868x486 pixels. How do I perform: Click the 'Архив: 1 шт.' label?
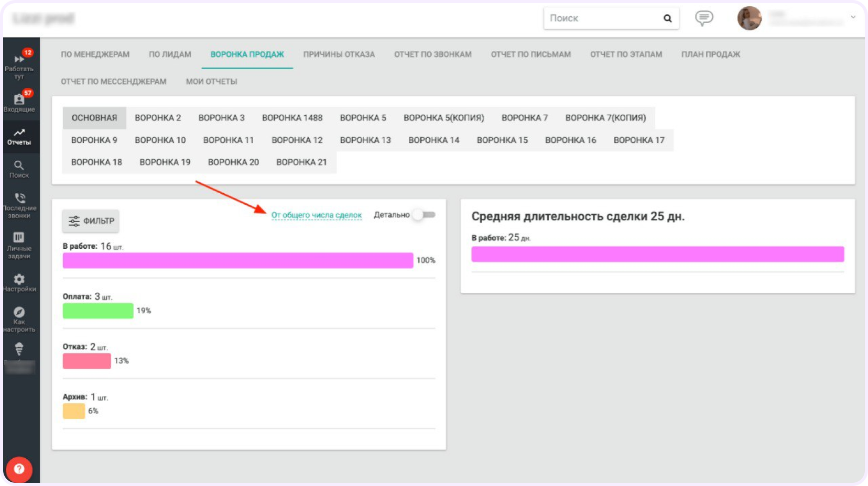click(85, 397)
